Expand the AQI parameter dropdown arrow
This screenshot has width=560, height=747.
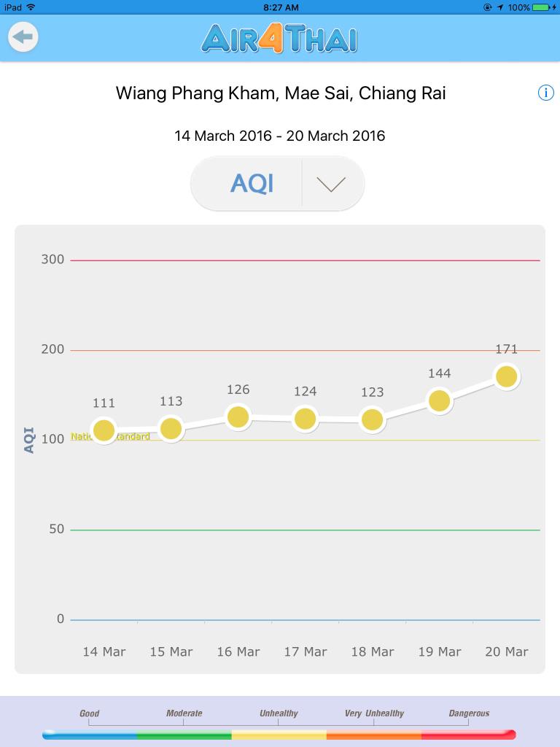331,184
